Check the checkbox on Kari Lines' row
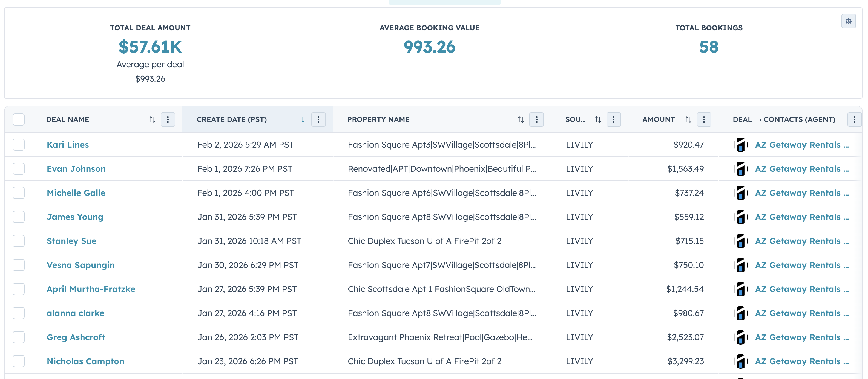 [x=19, y=145]
